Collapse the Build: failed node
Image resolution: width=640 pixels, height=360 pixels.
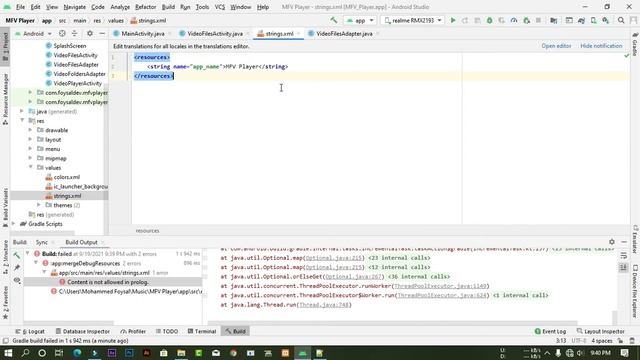(x=28, y=253)
